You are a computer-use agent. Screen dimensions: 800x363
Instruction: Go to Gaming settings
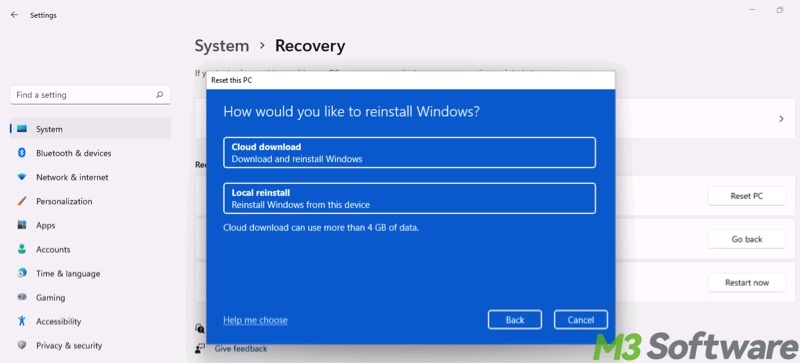coord(90,297)
